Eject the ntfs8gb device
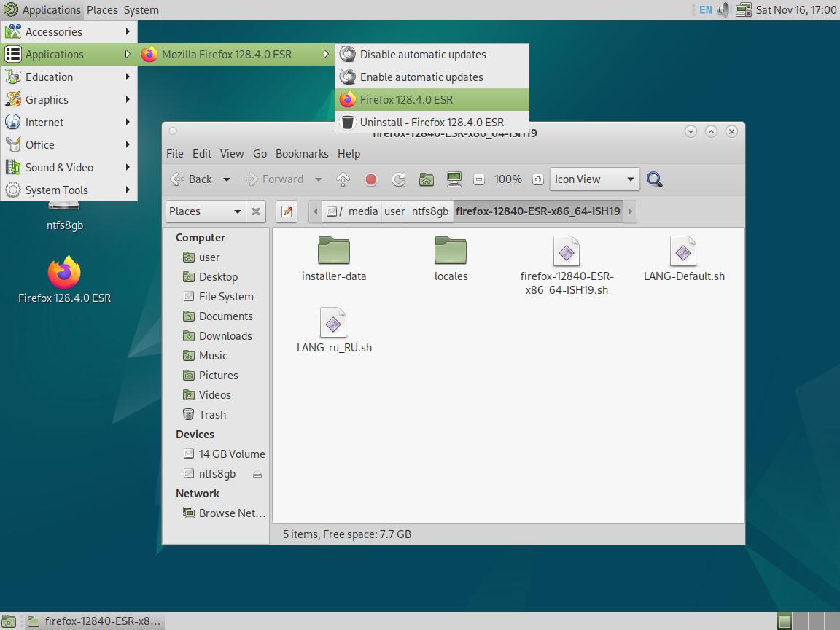840x630 pixels. click(257, 474)
